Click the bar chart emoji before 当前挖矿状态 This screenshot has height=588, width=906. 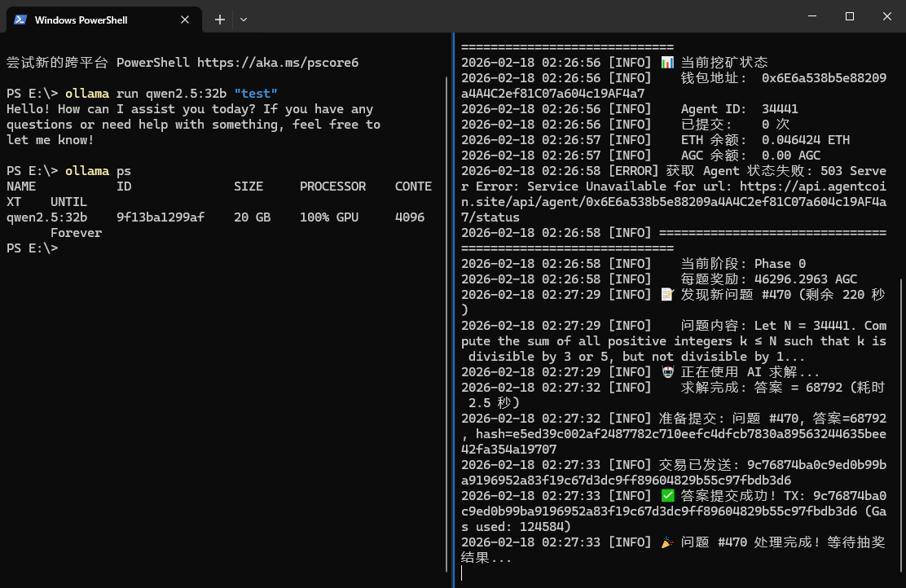667,63
